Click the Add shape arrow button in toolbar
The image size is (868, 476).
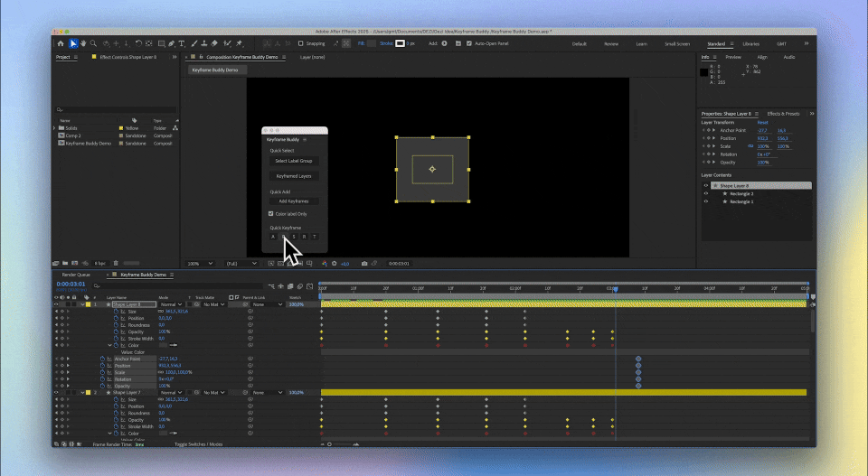tap(444, 43)
